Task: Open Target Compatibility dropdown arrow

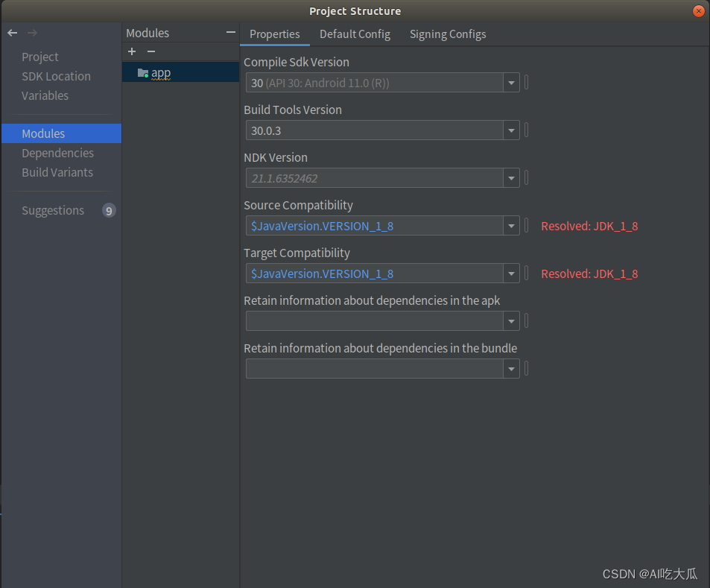Action: tap(511, 274)
